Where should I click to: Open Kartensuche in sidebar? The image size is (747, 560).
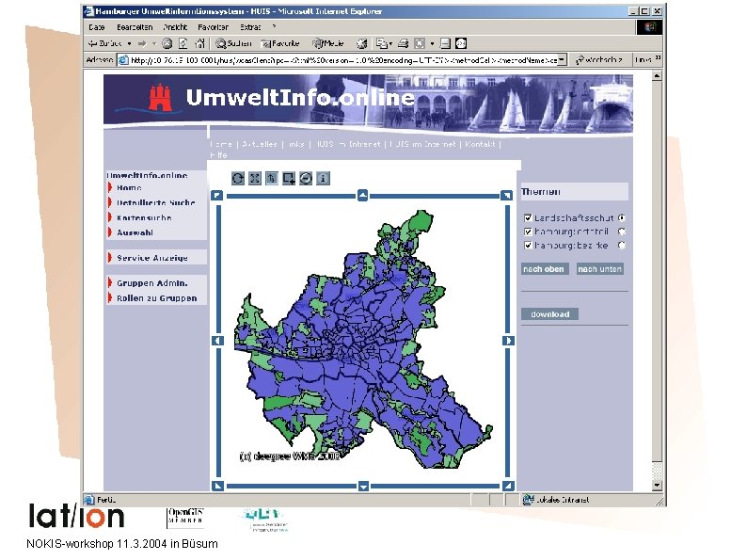144,217
